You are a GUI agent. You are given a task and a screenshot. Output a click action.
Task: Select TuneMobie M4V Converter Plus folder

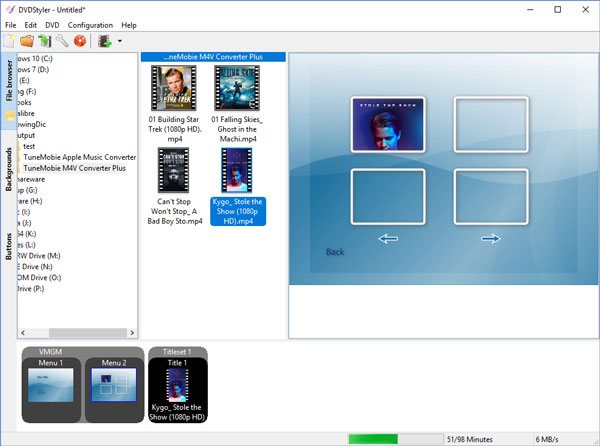(74, 168)
